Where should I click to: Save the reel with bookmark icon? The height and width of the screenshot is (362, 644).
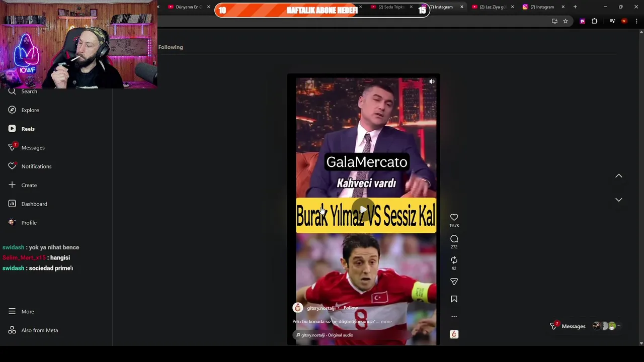(454, 299)
